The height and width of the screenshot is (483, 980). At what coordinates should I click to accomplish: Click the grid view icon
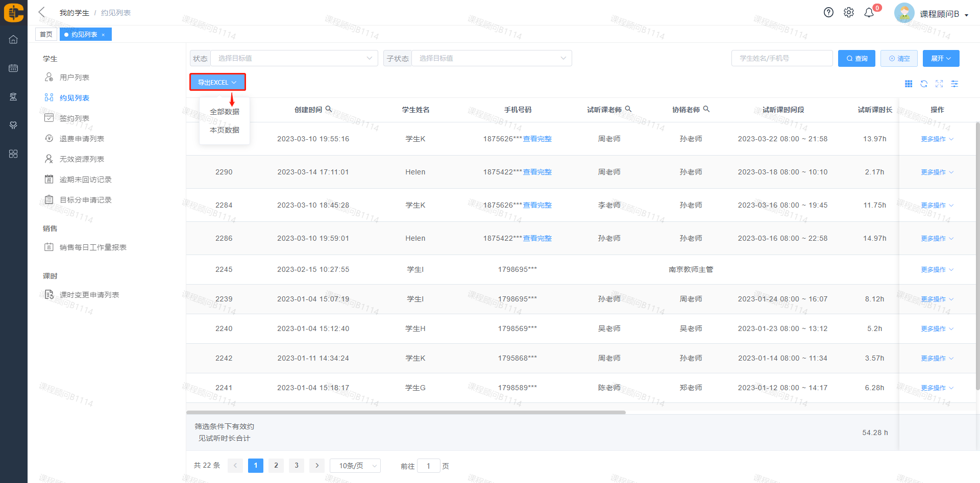[909, 84]
